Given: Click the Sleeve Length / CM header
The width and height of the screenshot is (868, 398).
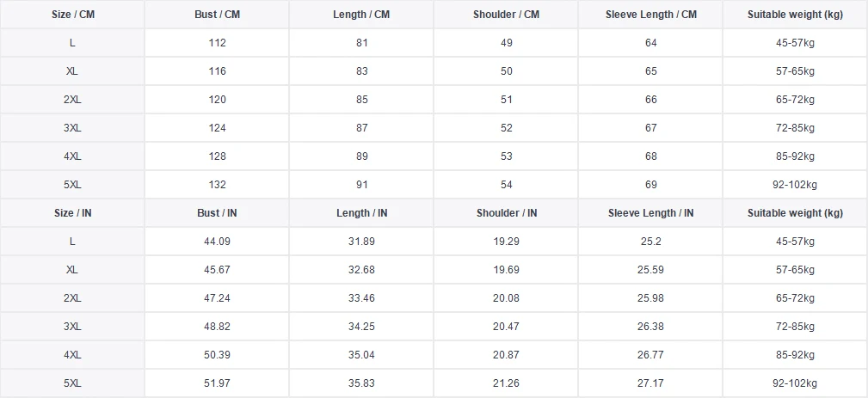Looking at the screenshot, I should 651,15.
